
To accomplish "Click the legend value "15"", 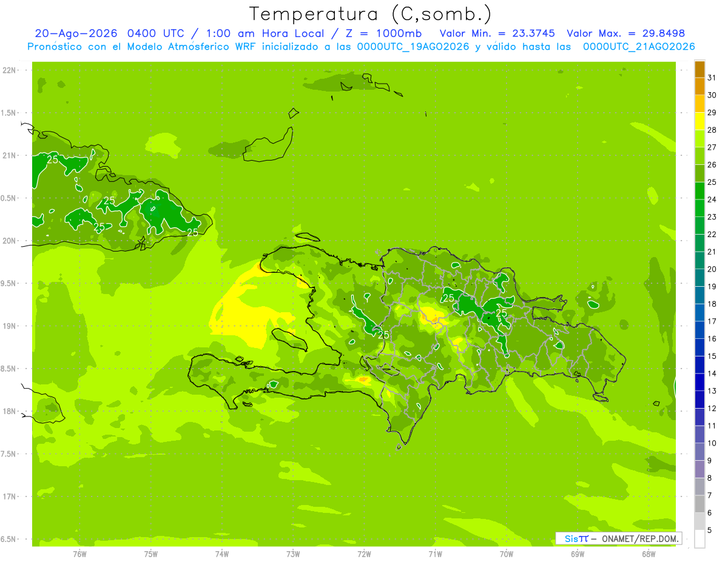I will pos(712,356).
